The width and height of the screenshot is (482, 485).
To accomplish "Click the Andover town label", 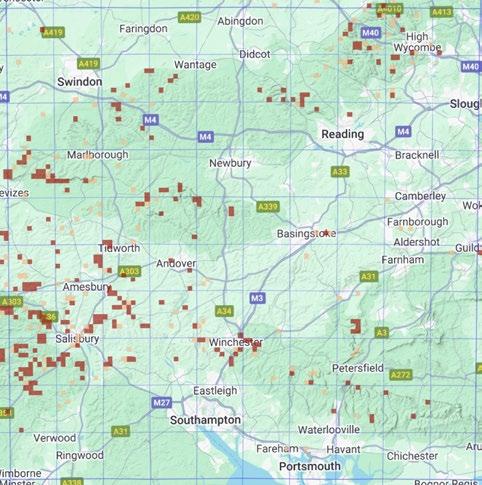I will (x=176, y=264).
